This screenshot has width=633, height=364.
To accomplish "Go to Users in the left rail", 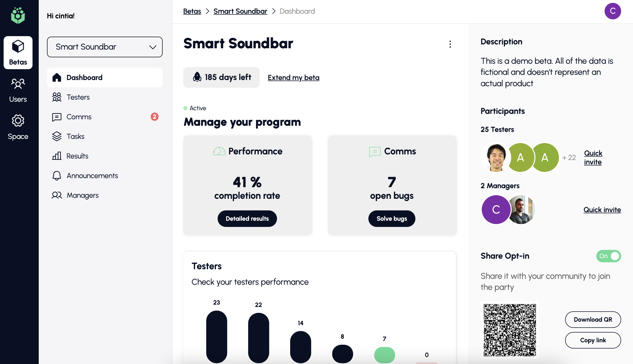I will pos(18,90).
